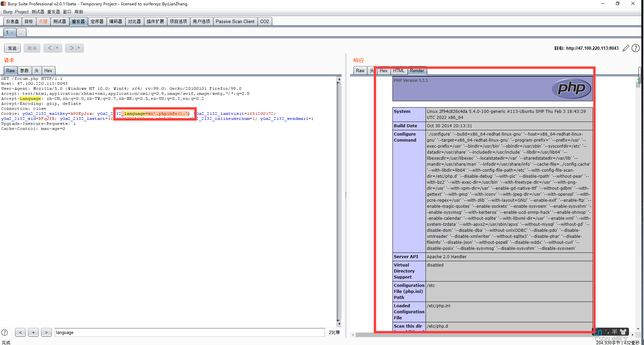Switch to the 对比器 tool tab

135,21
